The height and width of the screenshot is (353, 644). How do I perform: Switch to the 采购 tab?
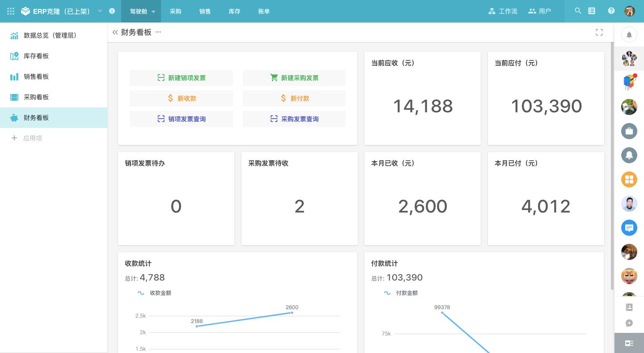[x=175, y=11]
